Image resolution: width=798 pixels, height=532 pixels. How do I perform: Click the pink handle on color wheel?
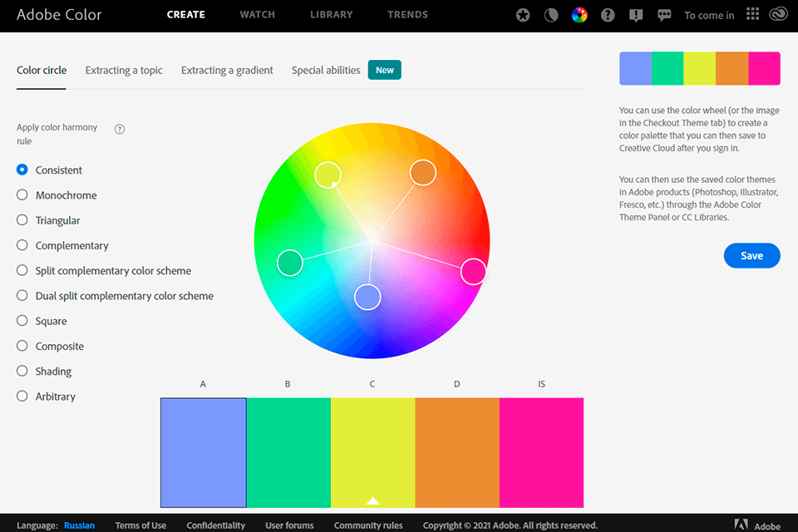coord(473,271)
